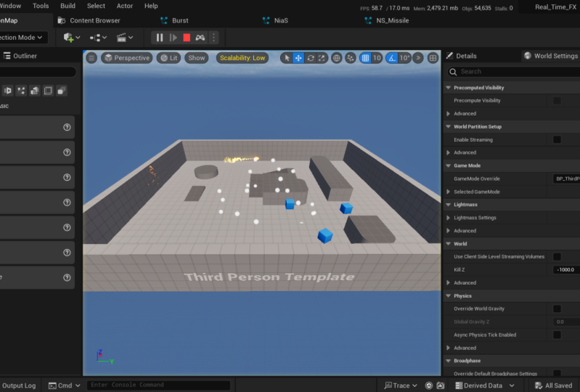Viewport: 580px width, 392px height.
Task: Open the Trace status bar menu
Action: click(x=401, y=385)
